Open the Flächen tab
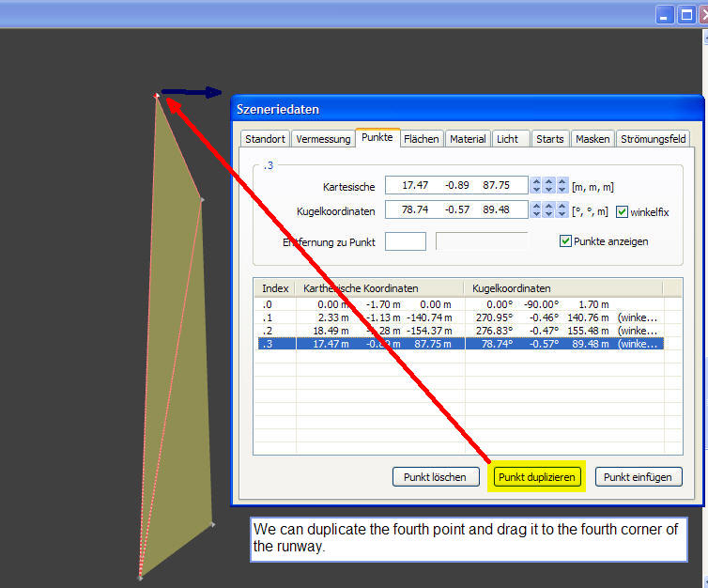The height and width of the screenshot is (588, 708). pos(422,139)
